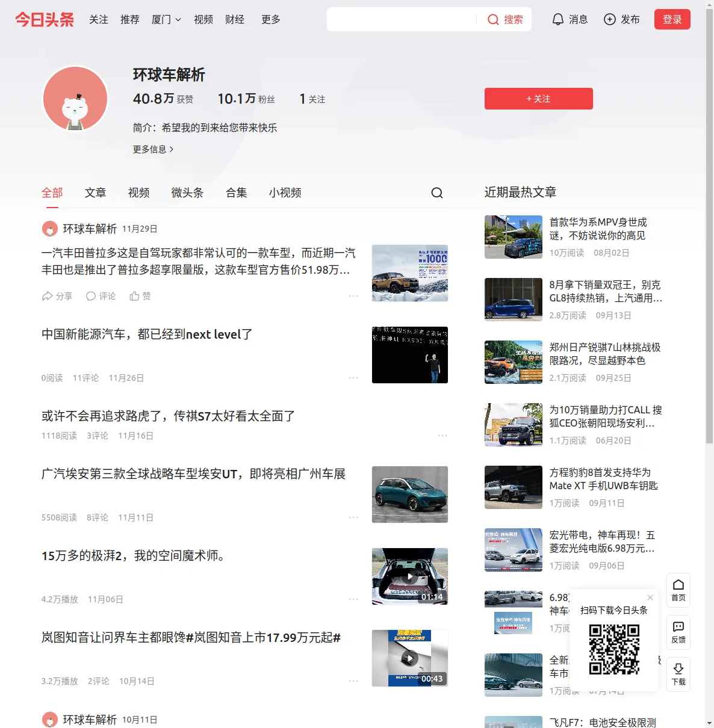The width and height of the screenshot is (714, 728).
Task: Share the 一汽丰田普拉多 post
Action: pyautogui.click(x=57, y=296)
